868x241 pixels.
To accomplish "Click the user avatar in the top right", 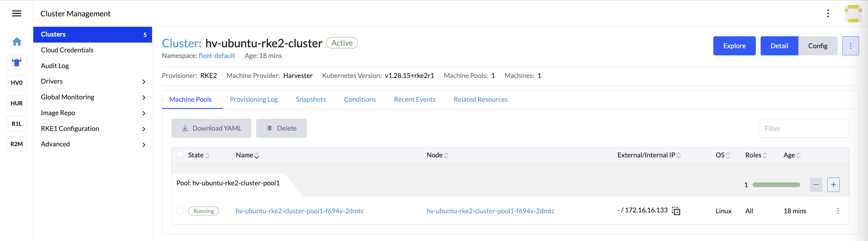I will (853, 14).
